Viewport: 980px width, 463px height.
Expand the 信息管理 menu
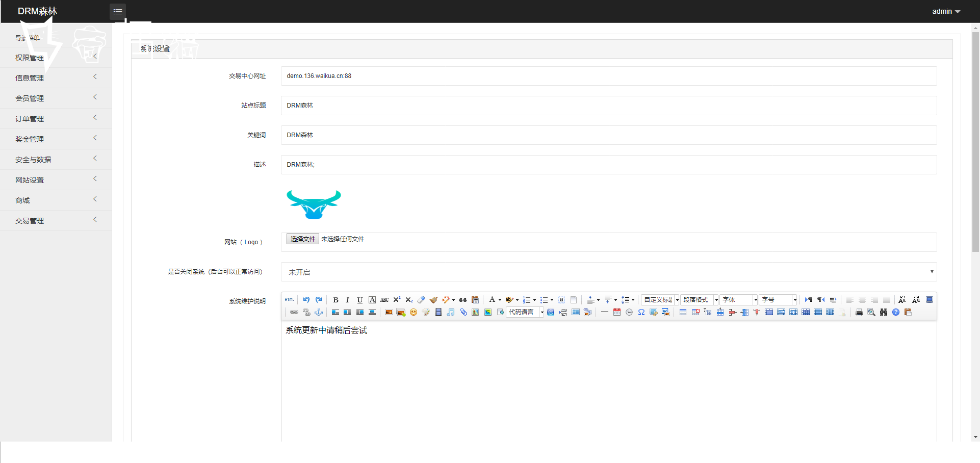(56, 78)
